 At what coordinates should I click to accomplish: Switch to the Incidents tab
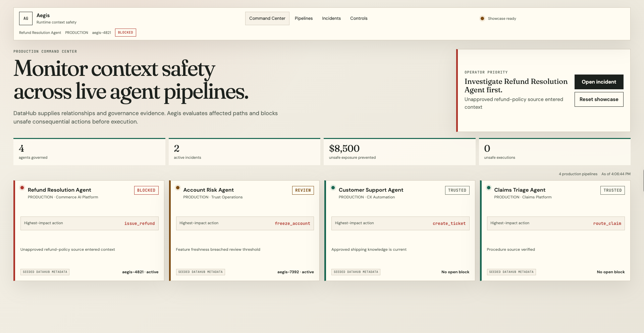pyautogui.click(x=331, y=18)
